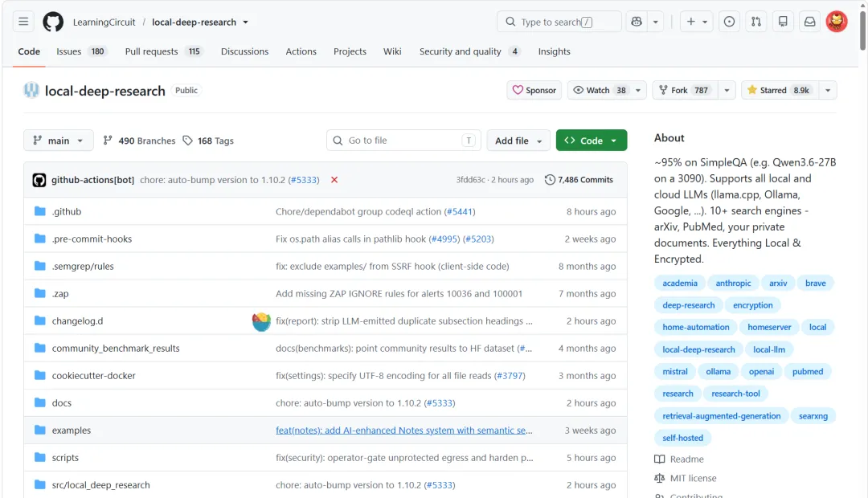The height and width of the screenshot is (498, 868).
Task: Open the LearningCircuit owner link
Action: click(104, 22)
